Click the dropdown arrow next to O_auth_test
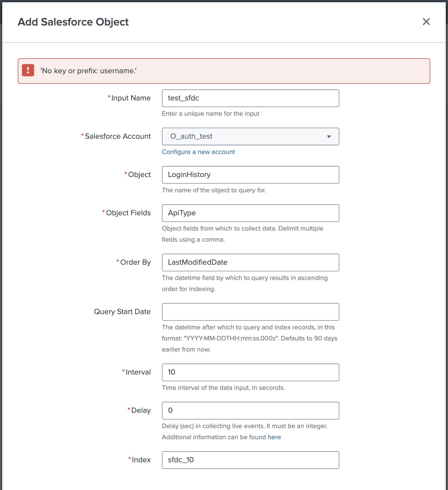Viewport: 448px width, 490px height. 329,137
